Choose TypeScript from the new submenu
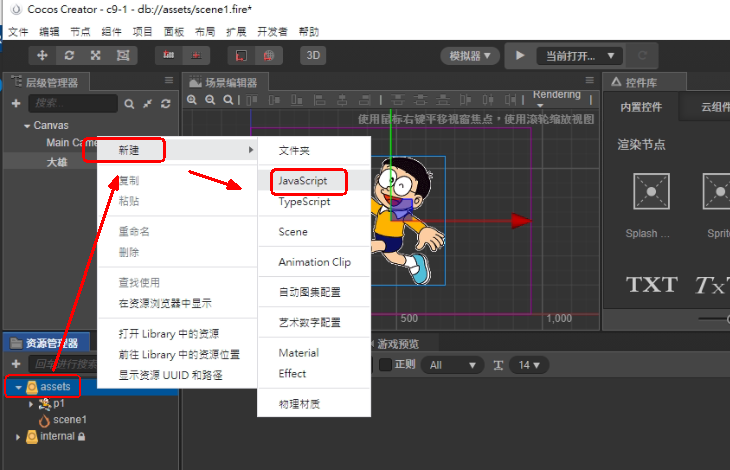The image size is (730, 470). [314, 201]
